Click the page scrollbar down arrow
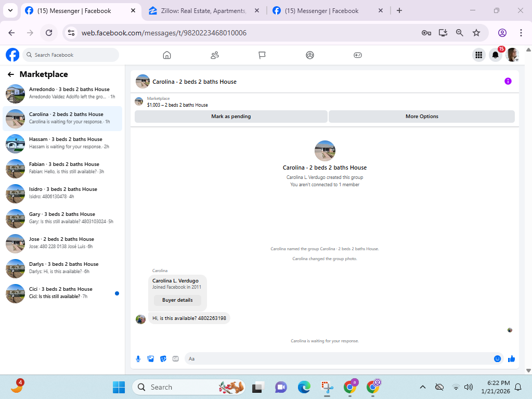 [528, 371]
